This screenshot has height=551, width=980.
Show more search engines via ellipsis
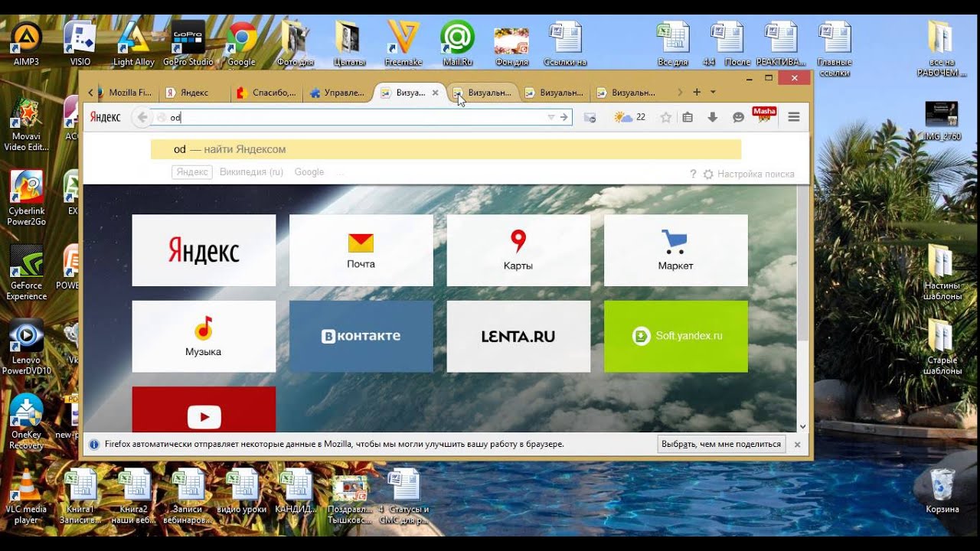click(340, 172)
